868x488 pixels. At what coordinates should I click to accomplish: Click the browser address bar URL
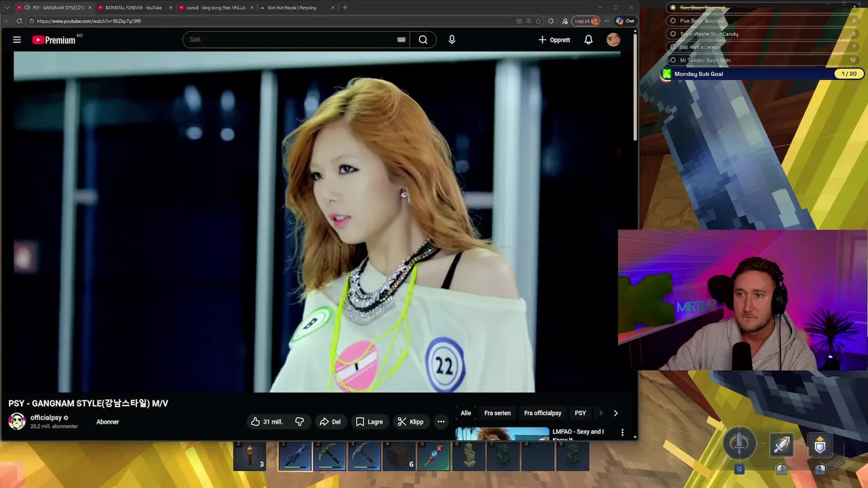(89, 21)
